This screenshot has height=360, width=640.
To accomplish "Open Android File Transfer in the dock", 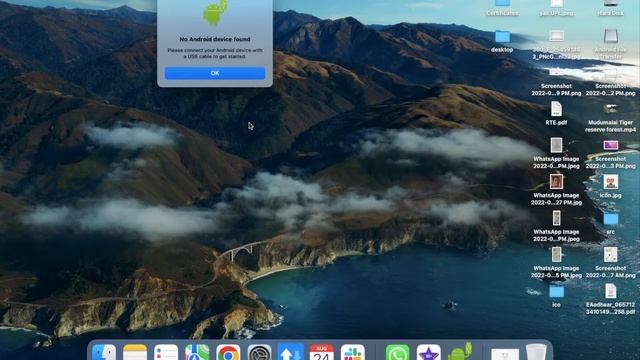I will click(460, 351).
